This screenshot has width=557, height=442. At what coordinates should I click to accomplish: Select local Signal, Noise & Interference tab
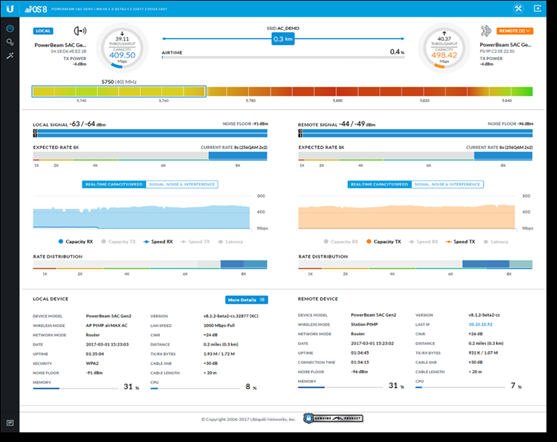(182, 184)
